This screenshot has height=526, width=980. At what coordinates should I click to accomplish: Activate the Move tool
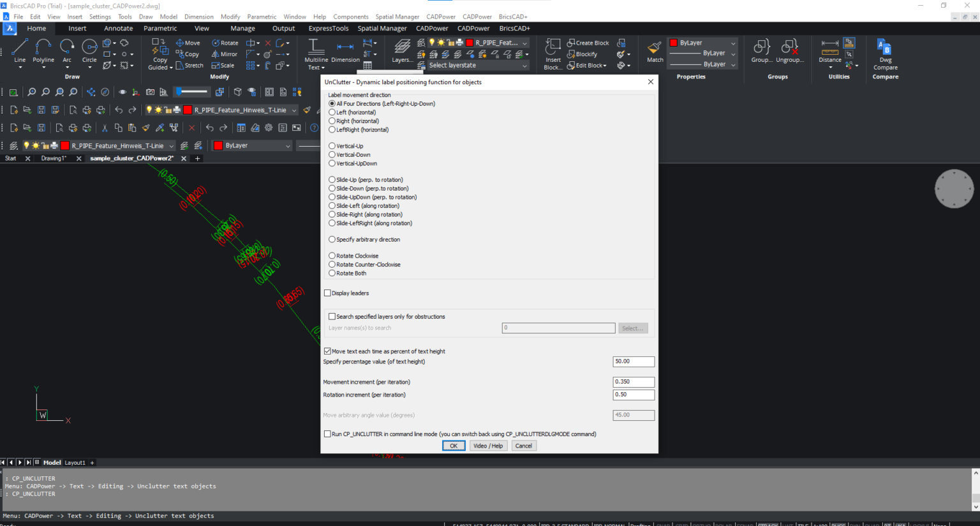(x=188, y=43)
